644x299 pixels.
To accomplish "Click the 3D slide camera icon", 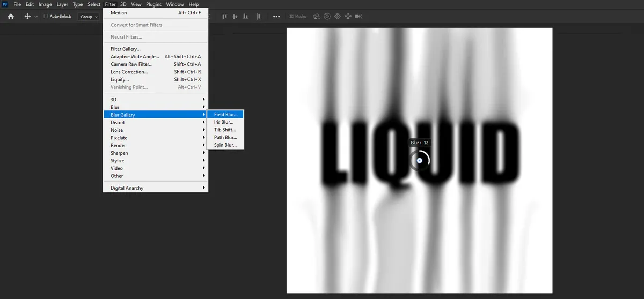I will tap(348, 17).
